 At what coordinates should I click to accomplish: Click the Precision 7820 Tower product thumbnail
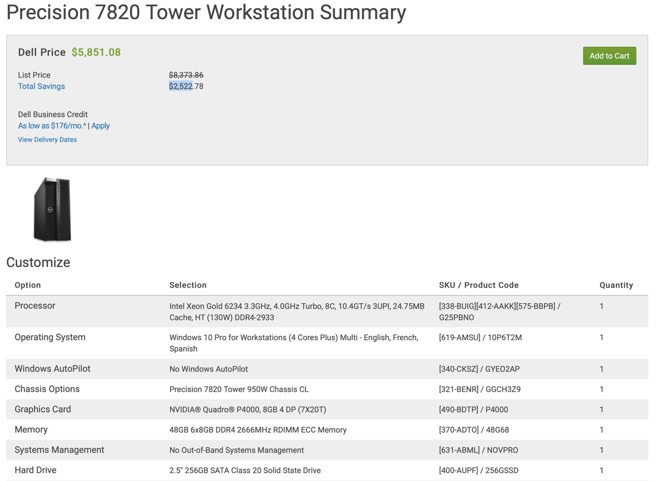coord(52,209)
